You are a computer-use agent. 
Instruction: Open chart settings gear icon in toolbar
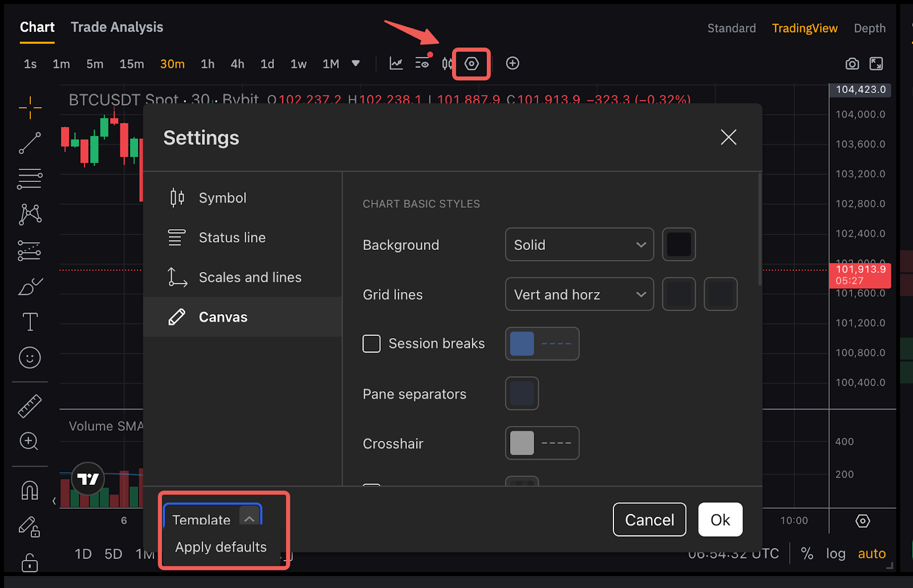[471, 63]
